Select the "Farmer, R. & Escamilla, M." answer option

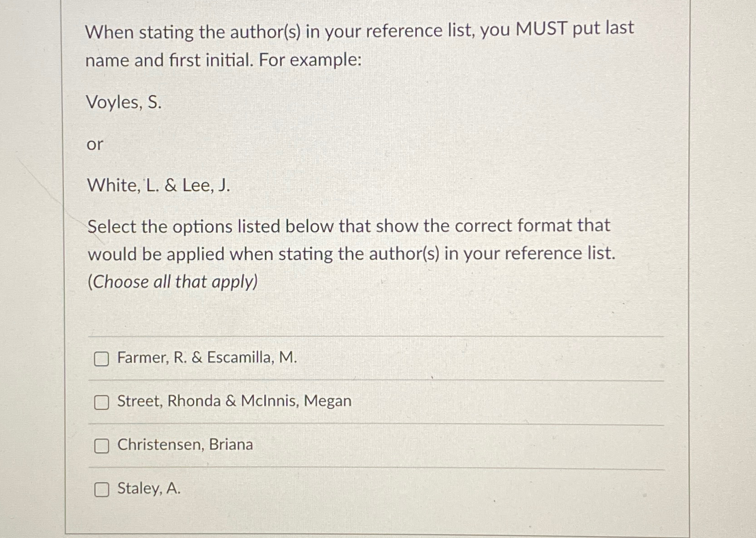[207, 359]
